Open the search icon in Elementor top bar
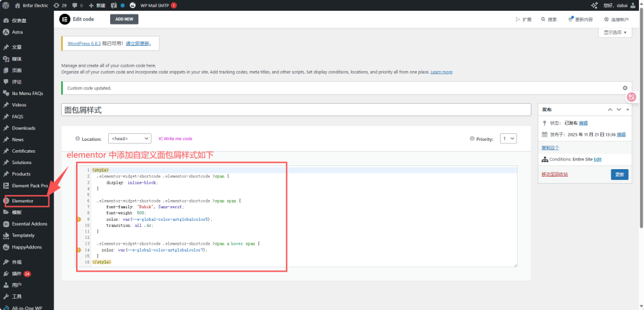The image size is (644, 310). pos(548,19)
